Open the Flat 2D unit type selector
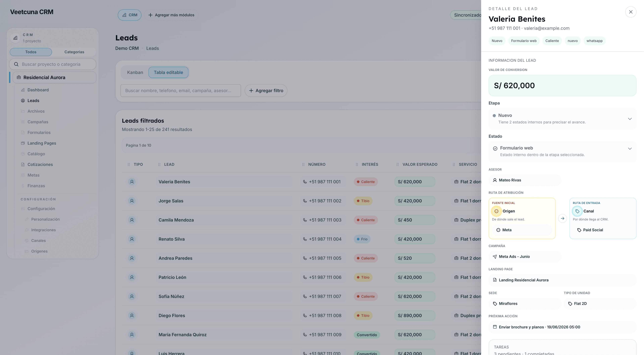644x355 pixels. point(600,303)
